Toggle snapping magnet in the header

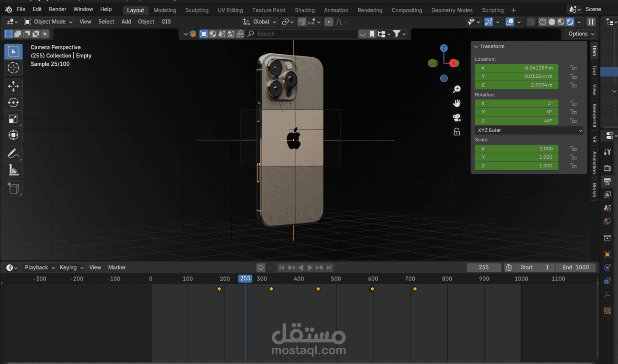(302, 22)
